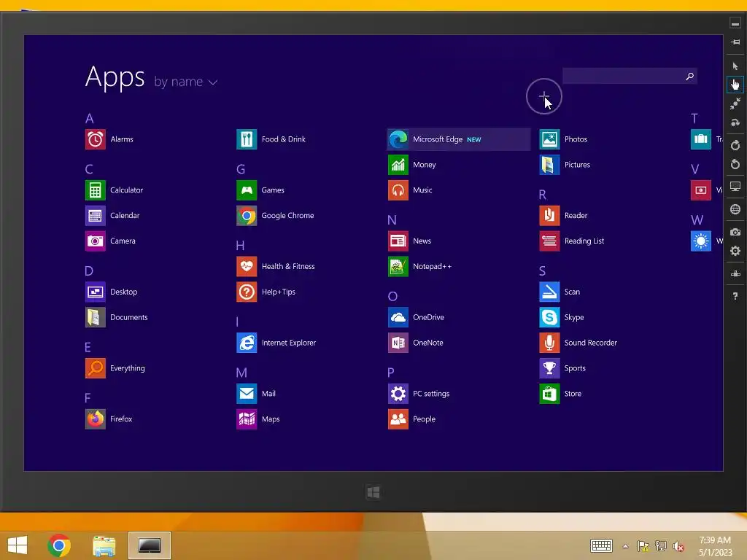Open the Music app

[x=410, y=190]
